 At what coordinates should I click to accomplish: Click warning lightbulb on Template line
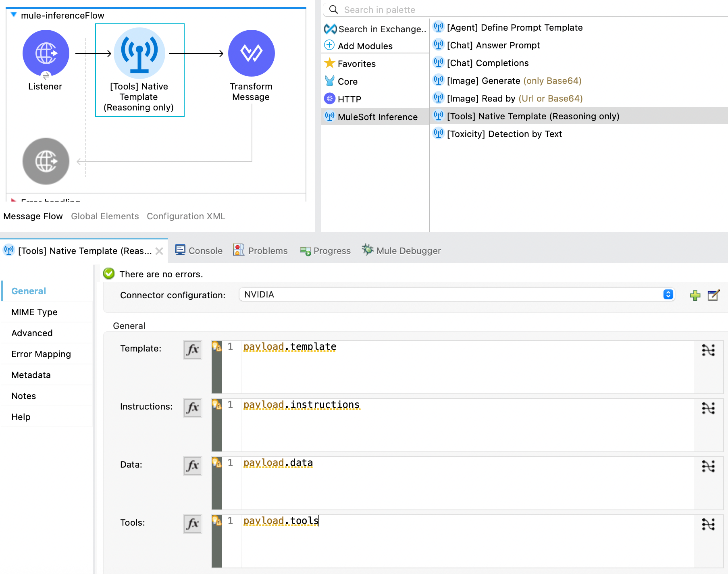217,346
